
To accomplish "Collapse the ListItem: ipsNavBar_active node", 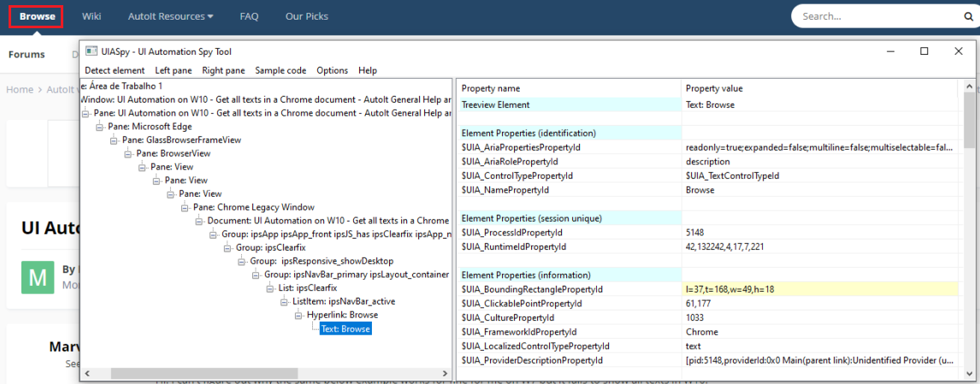I will (x=284, y=302).
